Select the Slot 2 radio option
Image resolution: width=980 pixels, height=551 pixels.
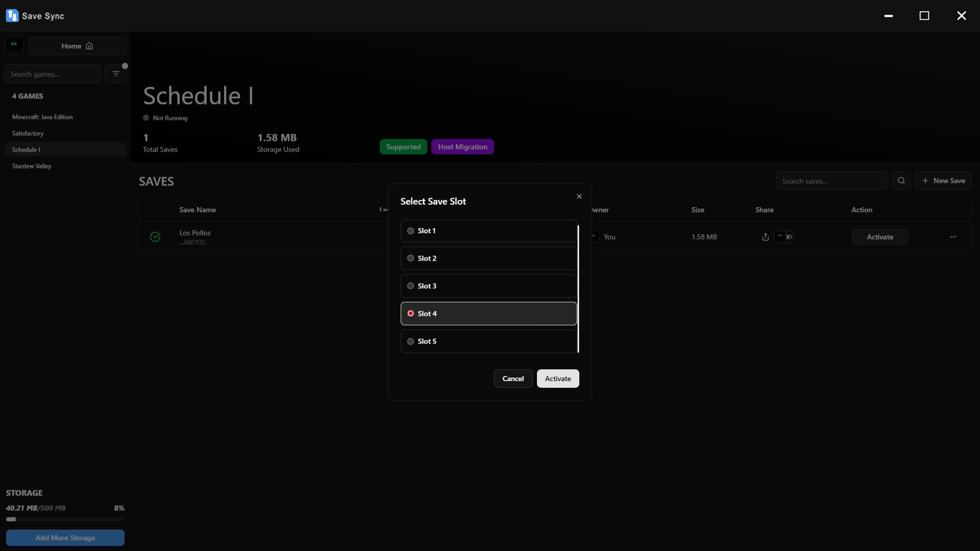[x=410, y=259]
